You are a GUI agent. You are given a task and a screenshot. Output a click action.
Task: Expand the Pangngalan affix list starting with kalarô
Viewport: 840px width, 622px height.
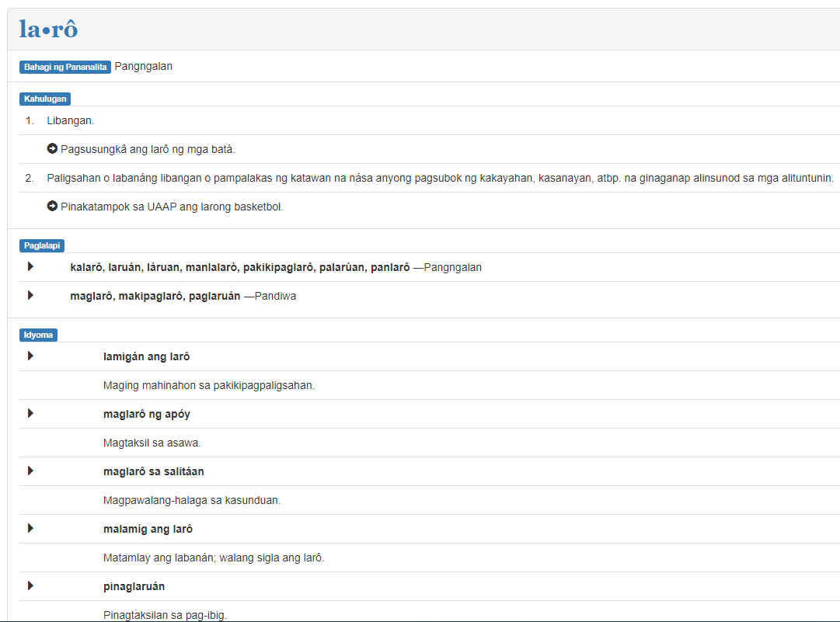[x=31, y=267]
